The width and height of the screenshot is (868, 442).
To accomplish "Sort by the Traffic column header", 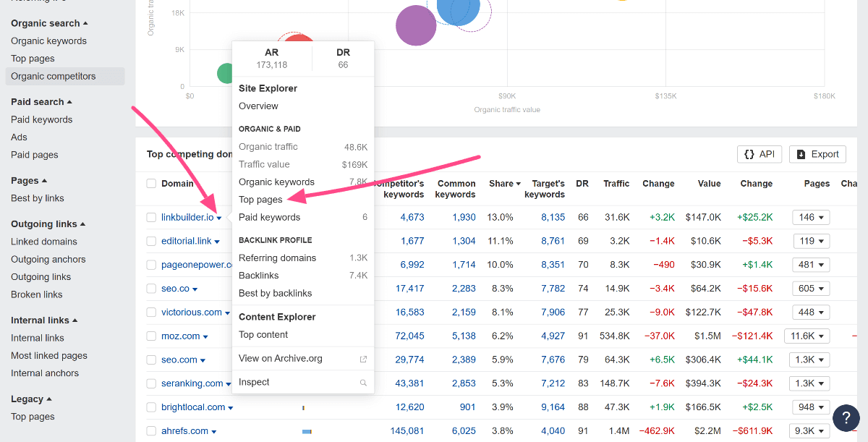I will (616, 184).
